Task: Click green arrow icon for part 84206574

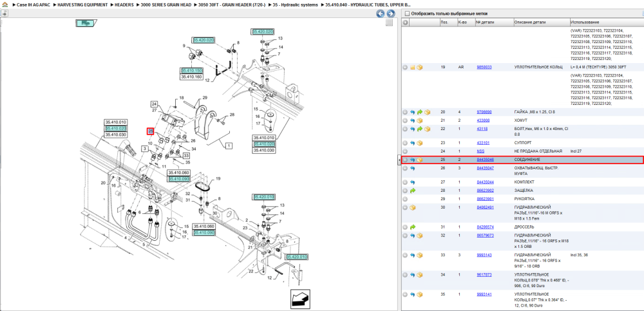Action: (412, 227)
